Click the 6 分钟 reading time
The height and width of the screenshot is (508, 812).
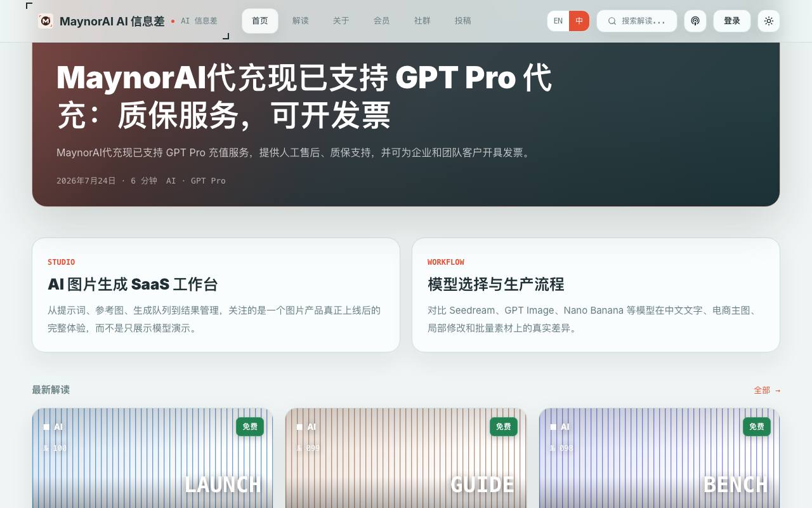coord(144,181)
